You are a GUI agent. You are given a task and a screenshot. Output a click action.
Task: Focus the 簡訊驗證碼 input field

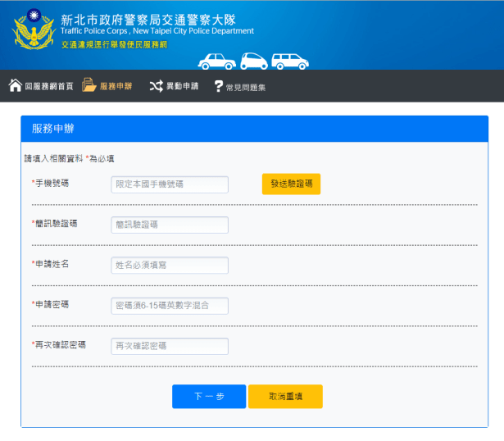[170, 225]
